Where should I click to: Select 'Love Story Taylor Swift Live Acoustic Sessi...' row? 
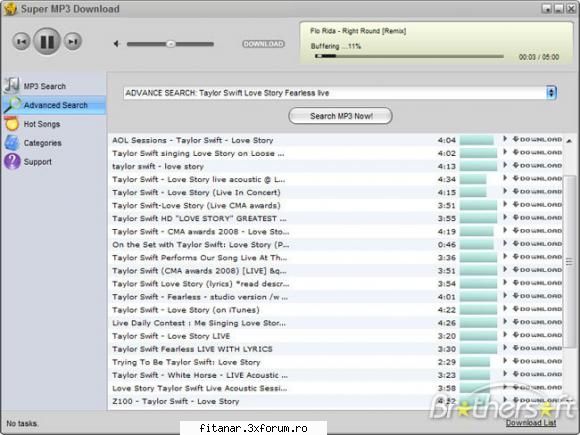(x=336, y=388)
